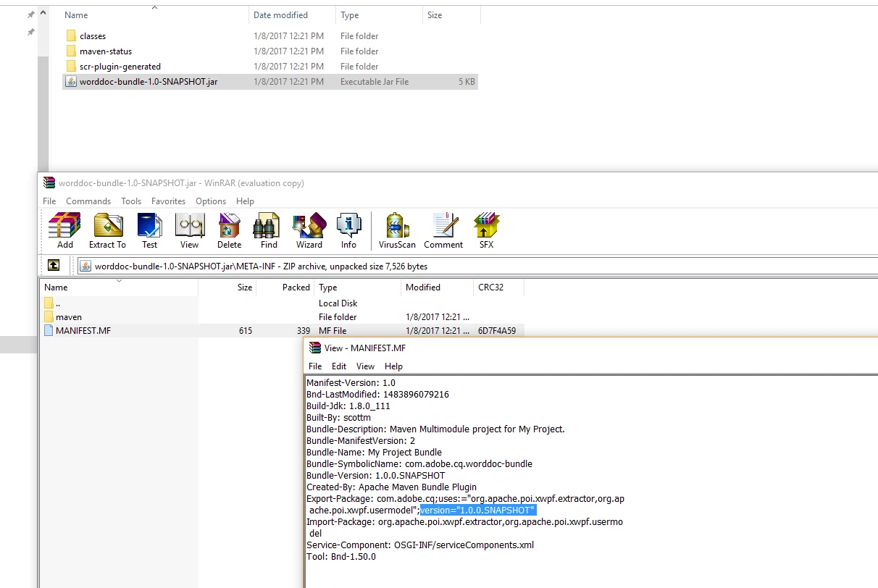
Task: Open the WinRAR Help menu
Action: click(246, 201)
